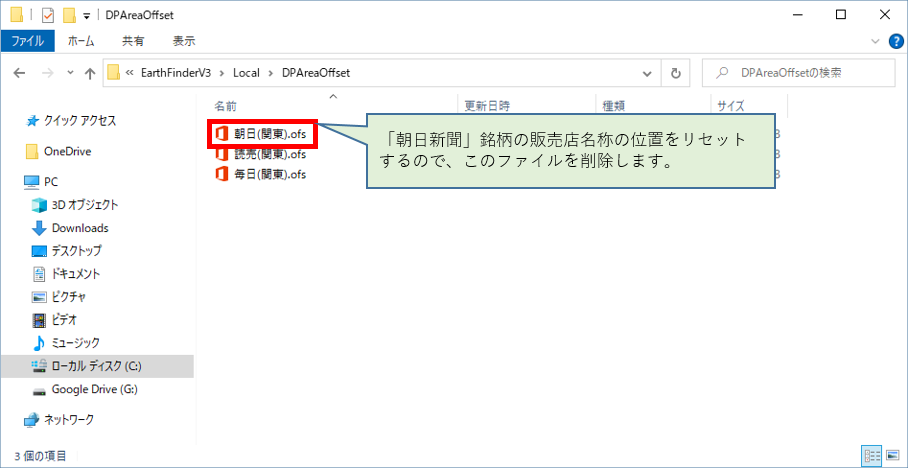Click the star icon beside クイック アクセス
908x468 pixels.
[32, 121]
